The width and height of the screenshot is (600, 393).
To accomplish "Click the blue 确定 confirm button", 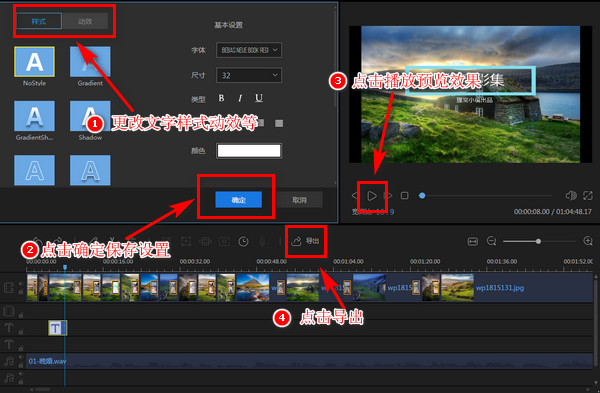I will click(238, 200).
